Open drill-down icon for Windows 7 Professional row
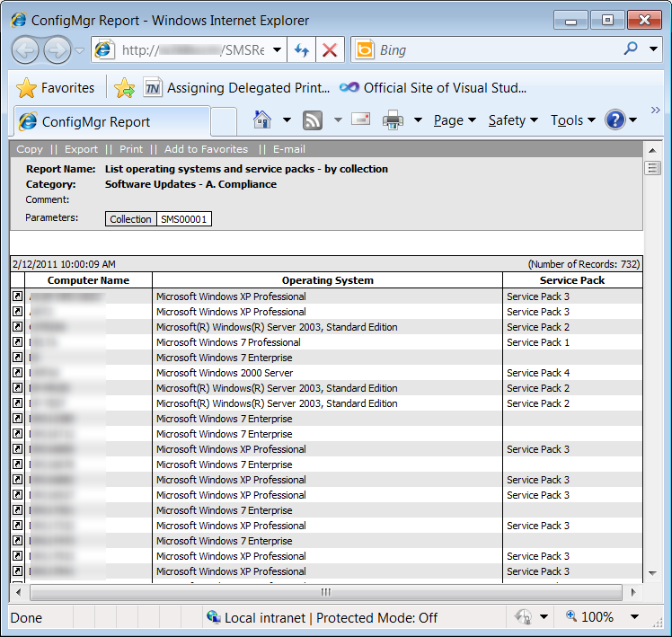This screenshot has height=637, width=672. coord(18,342)
